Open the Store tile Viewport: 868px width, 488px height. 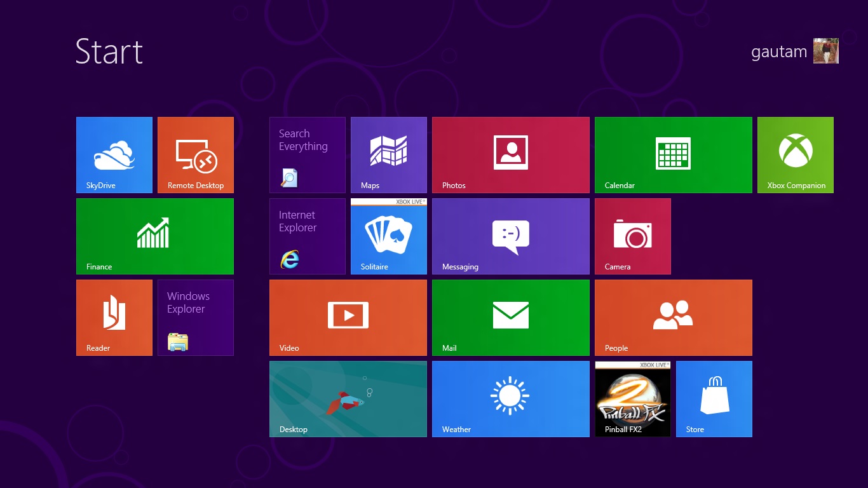(x=714, y=399)
